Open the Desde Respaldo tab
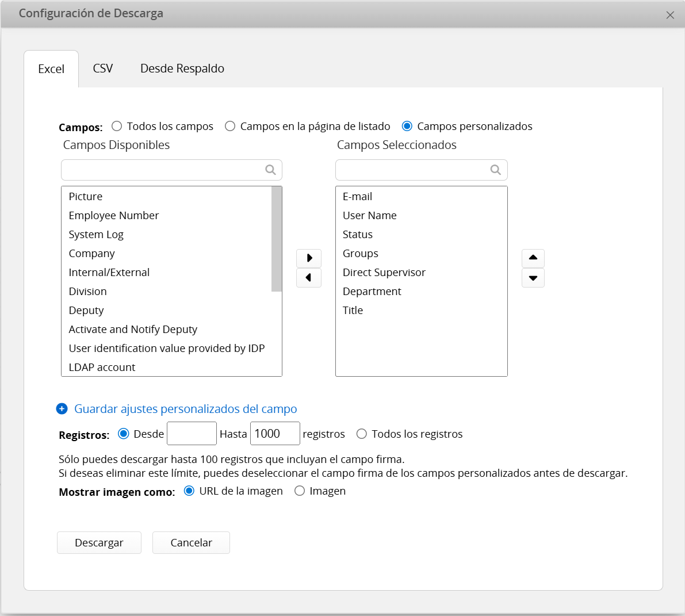The width and height of the screenshot is (685, 616). coord(182,68)
